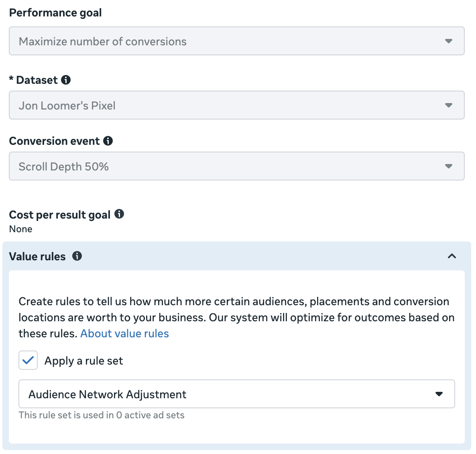The width and height of the screenshot is (476, 454).
Task: Collapse the Value rules section chevron
Action: tap(452, 256)
